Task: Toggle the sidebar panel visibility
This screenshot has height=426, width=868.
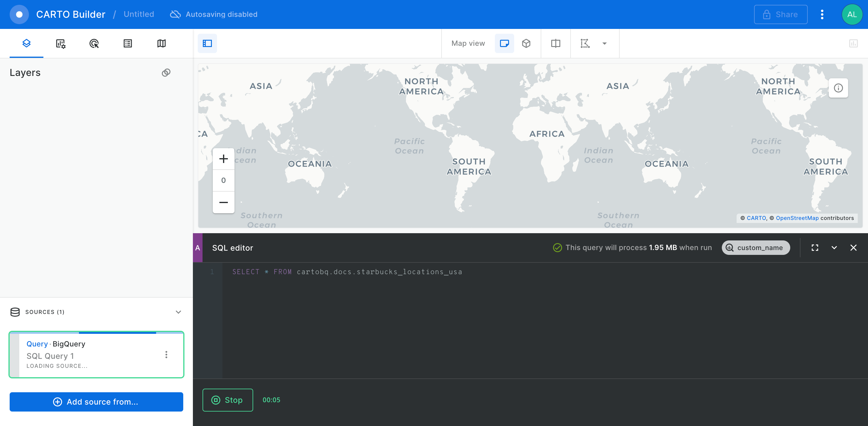Action: 207,43
